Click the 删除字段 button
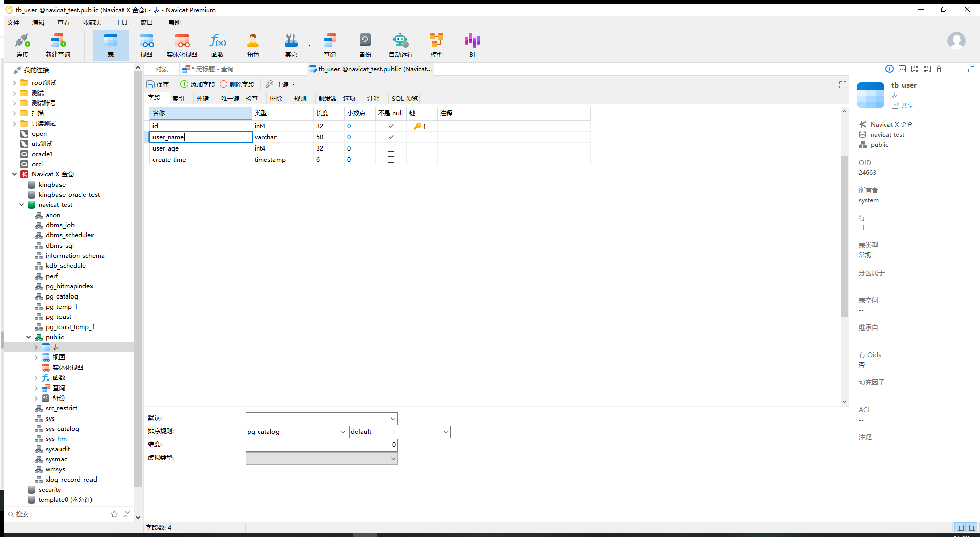This screenshot has width=980, height=537. click(237, 84)
